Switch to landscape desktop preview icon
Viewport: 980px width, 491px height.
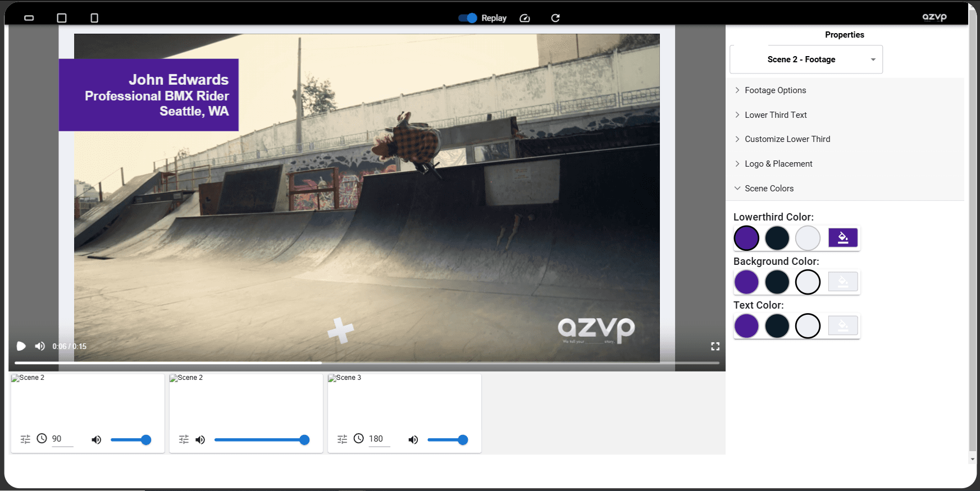coord(29,18)
